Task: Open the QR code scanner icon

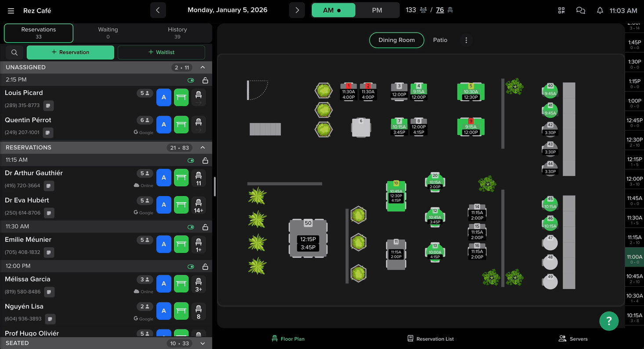Action: (x=561, y=11)
